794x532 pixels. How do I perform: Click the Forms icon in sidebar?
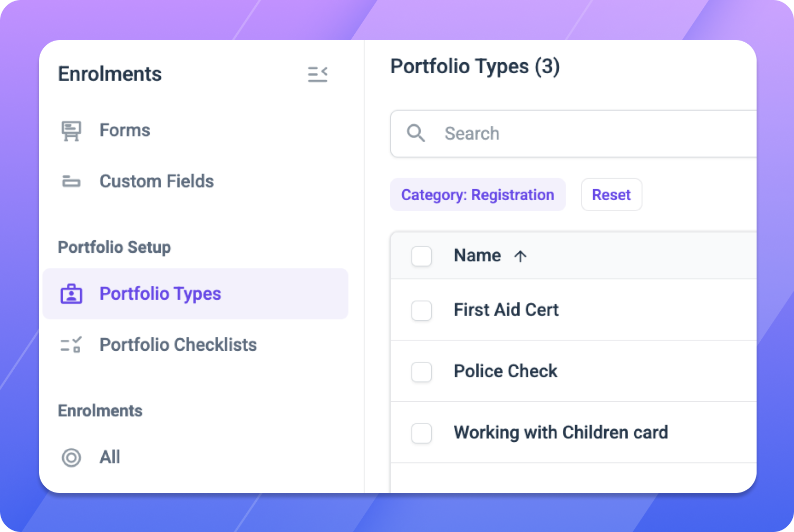coord(71,131)
